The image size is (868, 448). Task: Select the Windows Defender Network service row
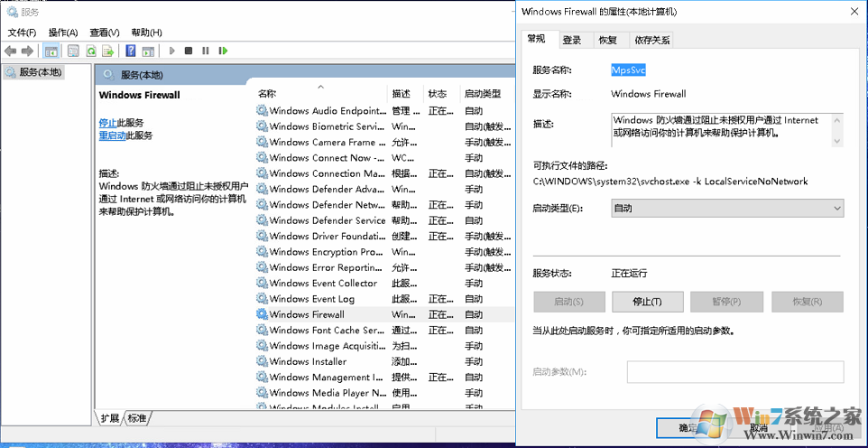[384, 205]
